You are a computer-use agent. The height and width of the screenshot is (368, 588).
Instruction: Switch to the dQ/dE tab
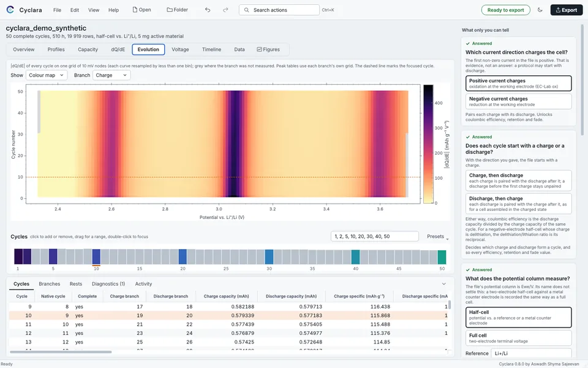coord(118,50)
